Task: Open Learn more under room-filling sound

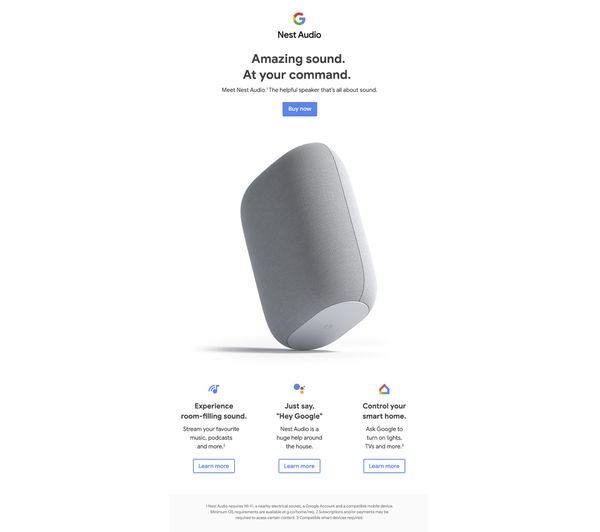Action: click(x=214, y=466)
